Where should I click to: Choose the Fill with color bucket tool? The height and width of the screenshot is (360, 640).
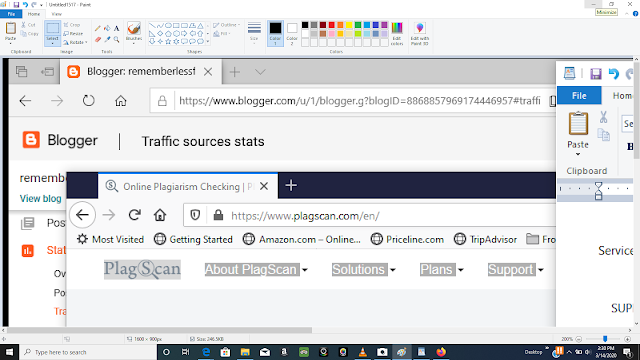tap(107, 29)
